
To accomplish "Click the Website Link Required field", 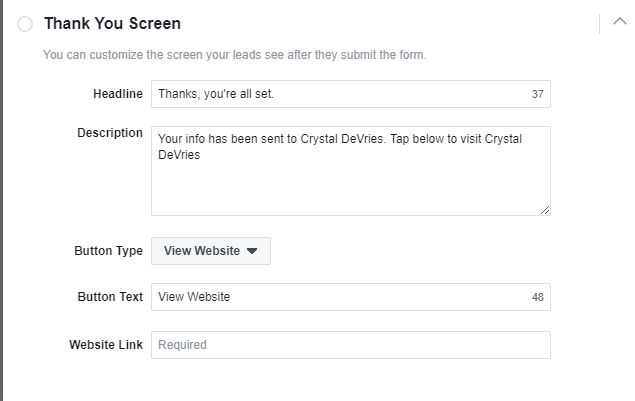I will click(350, 345).
